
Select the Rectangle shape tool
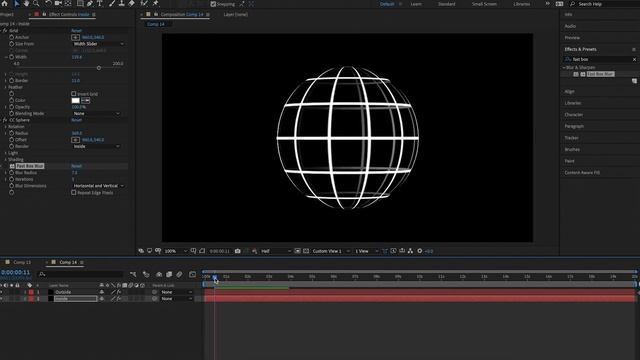pos(80,3)
